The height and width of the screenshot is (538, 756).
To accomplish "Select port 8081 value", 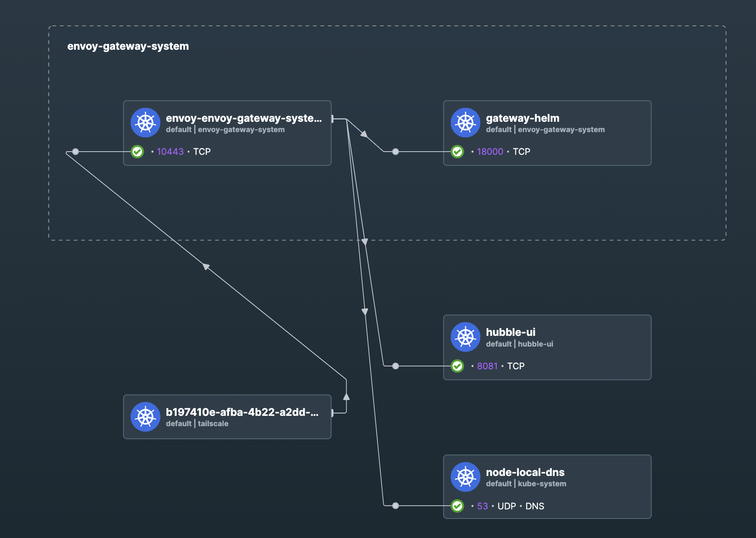I will click(487, 366).
